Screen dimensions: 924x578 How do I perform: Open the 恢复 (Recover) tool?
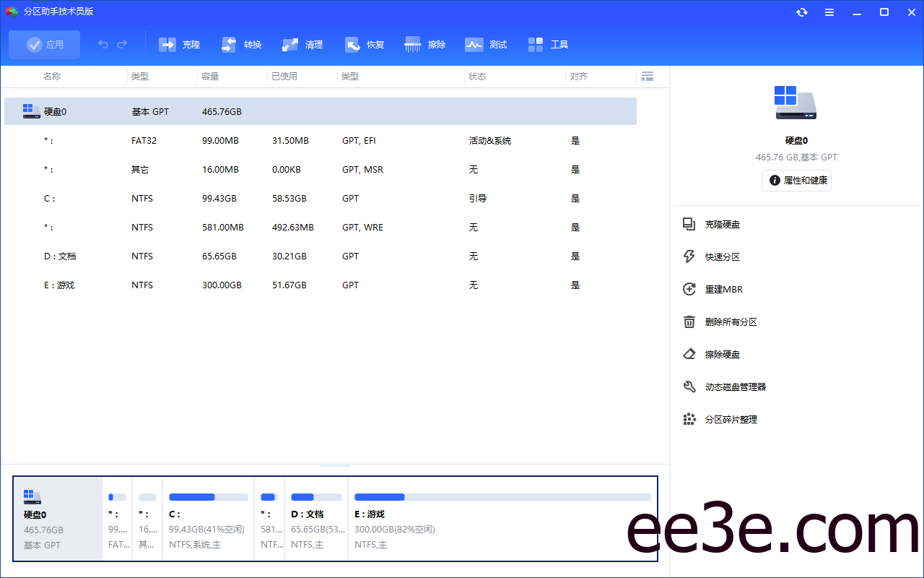point(364,44)
